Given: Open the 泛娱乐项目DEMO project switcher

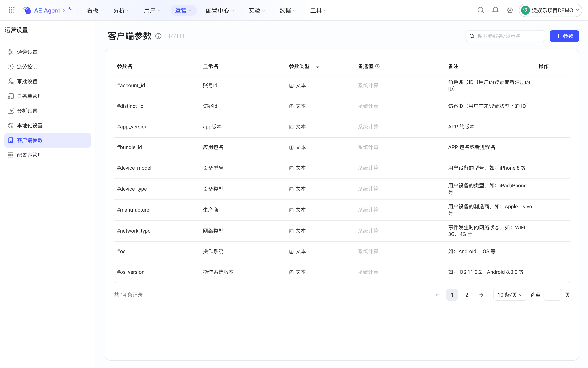Looking at the screenshot, I should (x=550, y=10).
